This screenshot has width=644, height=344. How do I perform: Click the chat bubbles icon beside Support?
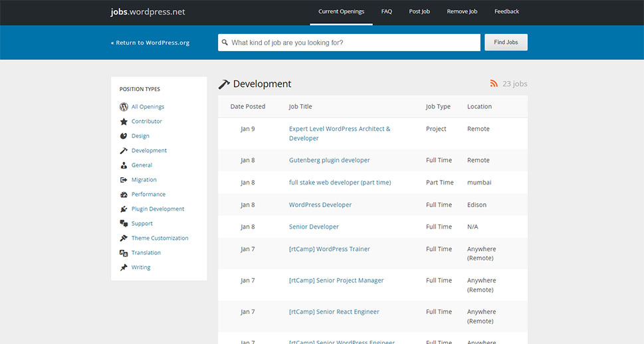[x=124, y=224]
